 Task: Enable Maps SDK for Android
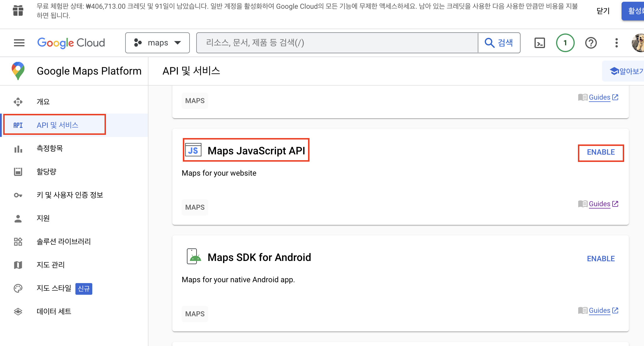601,259
